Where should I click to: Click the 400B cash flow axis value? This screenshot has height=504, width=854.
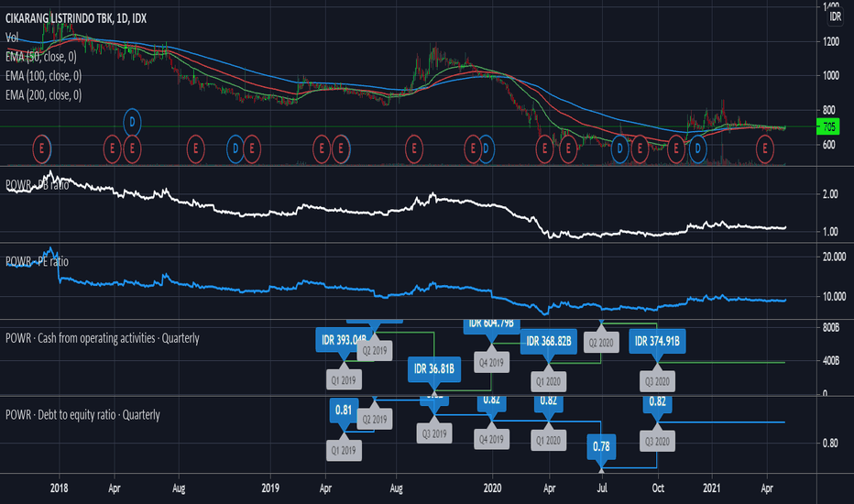click(x=830, y=361)
